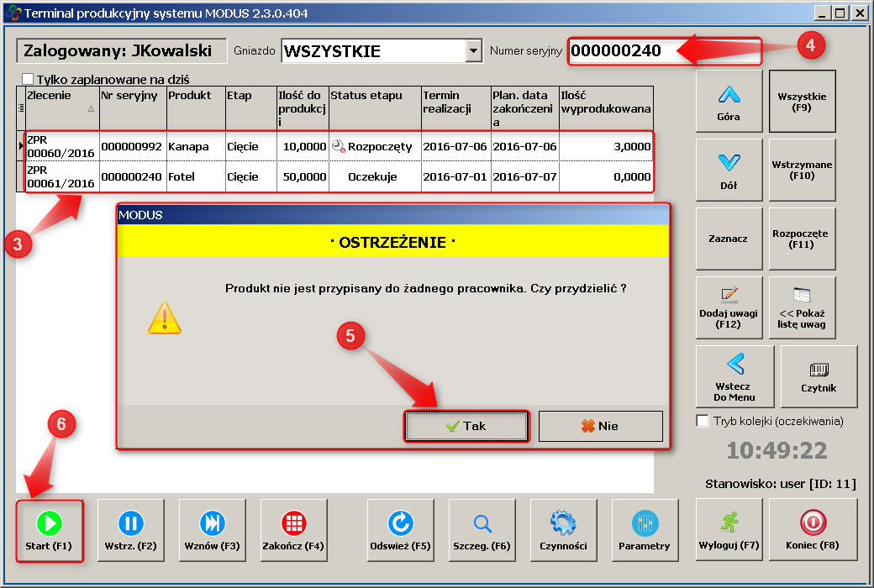
Task: Sort by the Zlecenie column header
Action: [x=61, y=108]
